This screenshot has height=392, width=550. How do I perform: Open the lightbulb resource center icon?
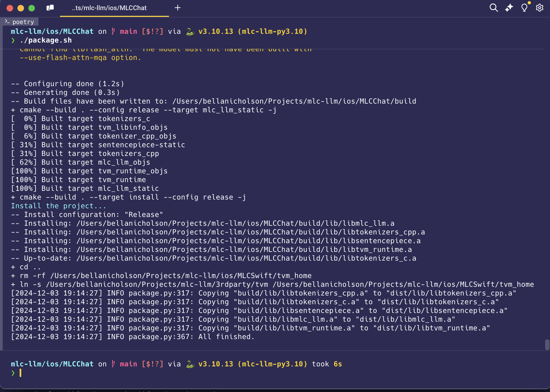coord(524,8)
